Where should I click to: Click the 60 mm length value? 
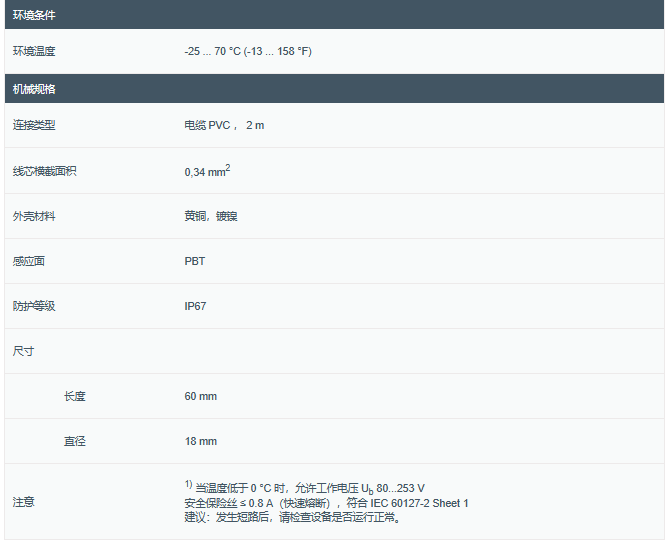201,396
